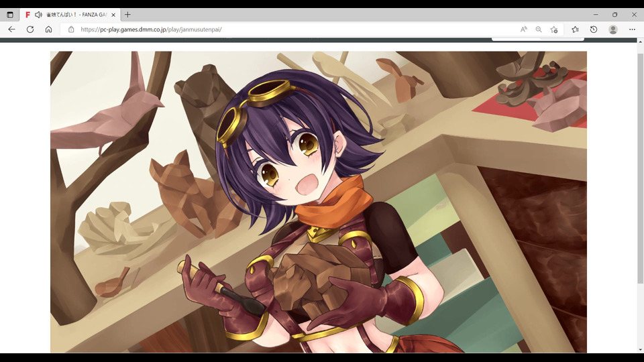Close the FANZA GAMES tab

click(x=113, y=15)
